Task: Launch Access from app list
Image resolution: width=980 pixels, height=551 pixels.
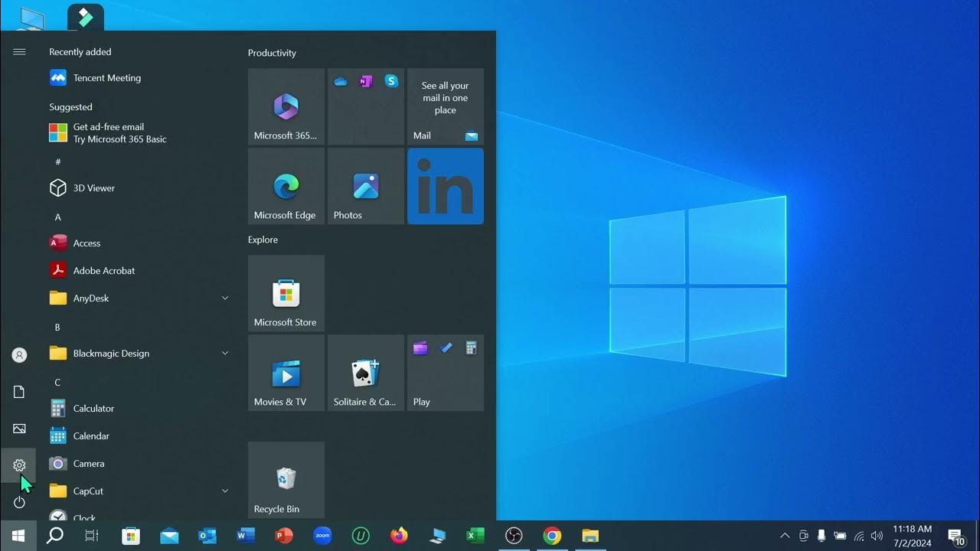Action: [139, 243]
